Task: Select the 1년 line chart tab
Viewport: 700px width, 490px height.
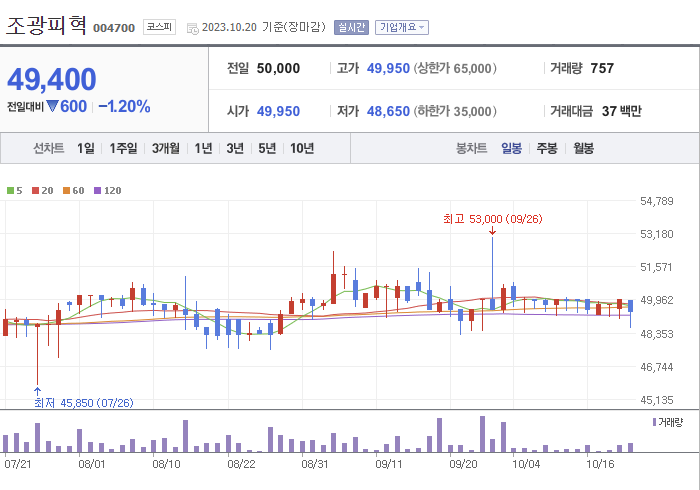Action: coord(203,148)
